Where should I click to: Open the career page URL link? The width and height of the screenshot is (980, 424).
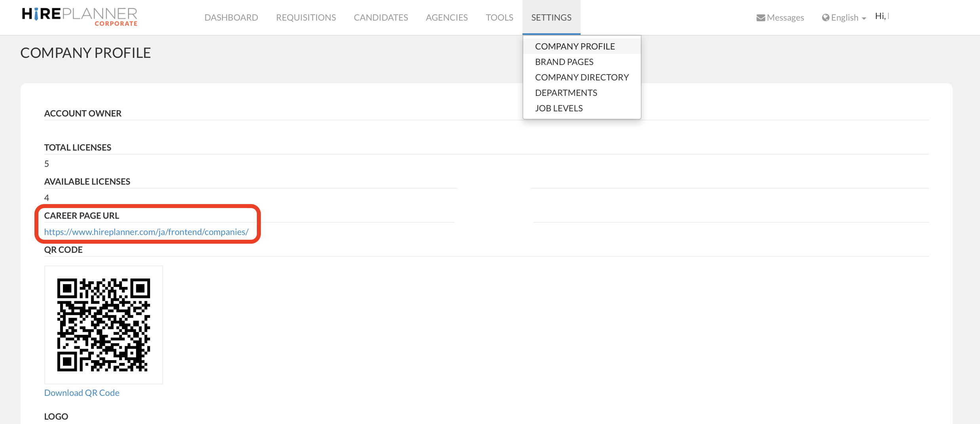pos(146,232)
